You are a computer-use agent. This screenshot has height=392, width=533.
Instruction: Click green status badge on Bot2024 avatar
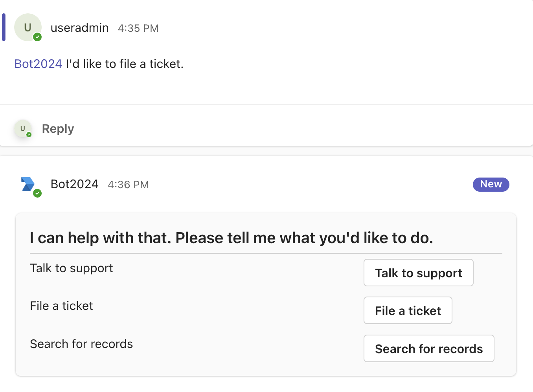pyautogui.click(x=37, y=193)
